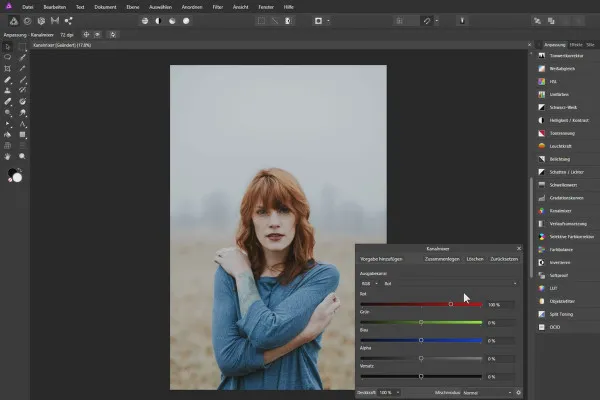Switch to the Export Persona share icon

[68, 21]
